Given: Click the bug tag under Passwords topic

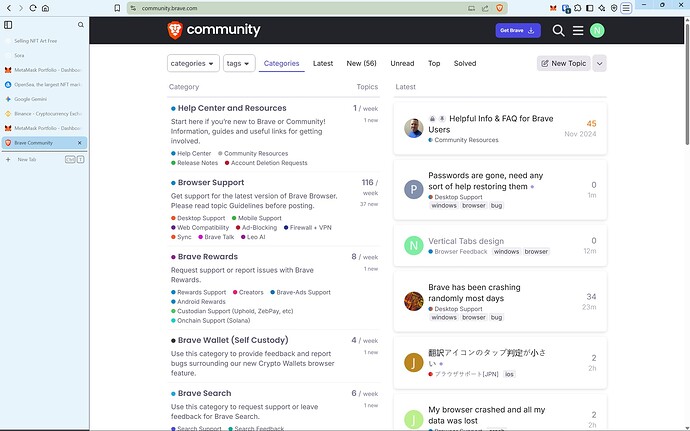Looking at the screenshot, I should pyautogui.click(x=496, y=206).
